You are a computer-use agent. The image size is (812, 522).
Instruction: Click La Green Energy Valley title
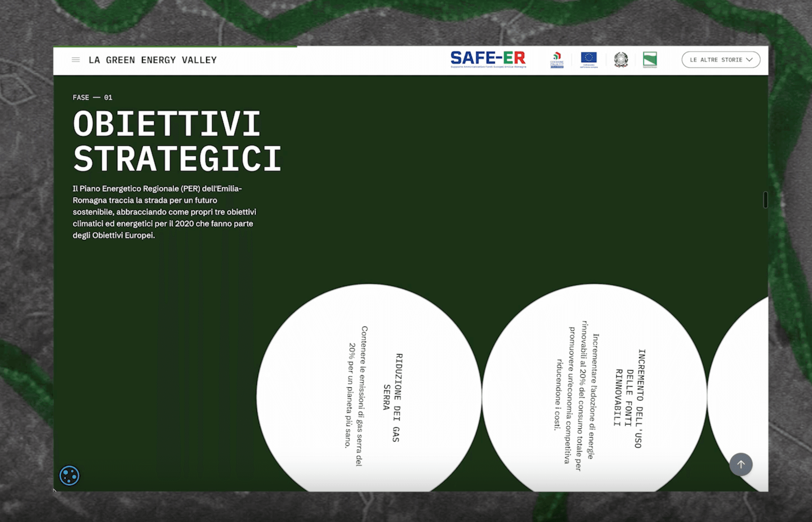click(152, 60)
